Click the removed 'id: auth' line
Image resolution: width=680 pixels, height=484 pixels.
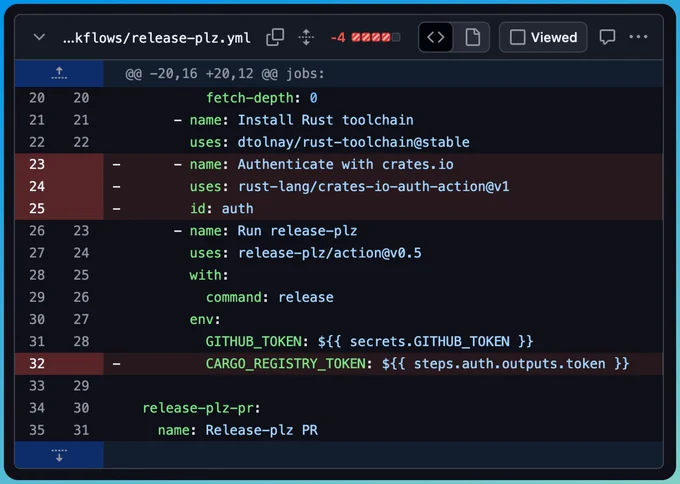(221, 208)
